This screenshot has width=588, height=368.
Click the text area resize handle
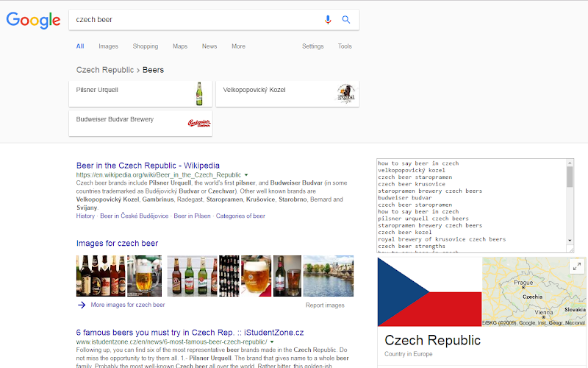tap(571, 250)
